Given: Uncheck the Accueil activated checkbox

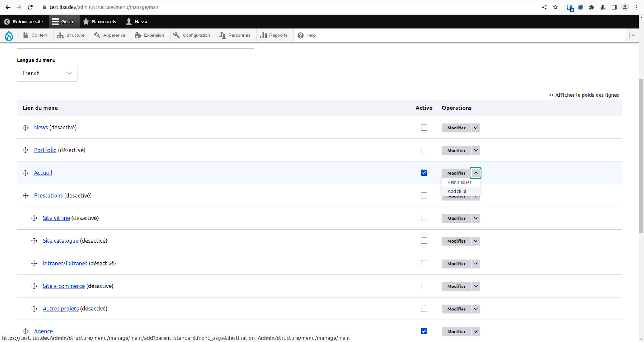Looking at the screenshot, I should 424,173.
